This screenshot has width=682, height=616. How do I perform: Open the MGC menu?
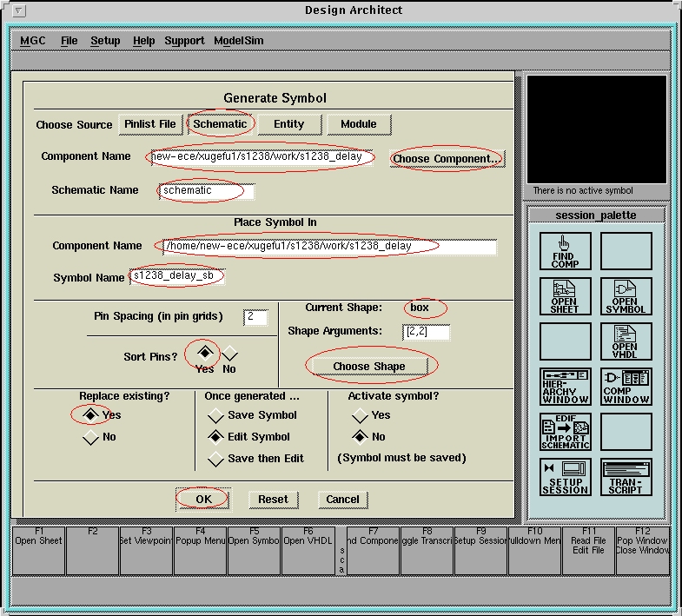(x=33, y=41)
